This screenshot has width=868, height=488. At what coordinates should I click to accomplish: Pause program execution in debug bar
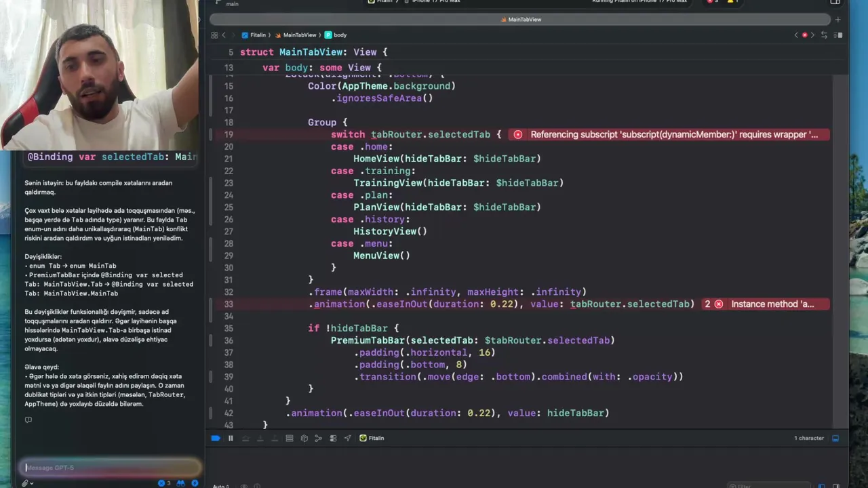231,439
